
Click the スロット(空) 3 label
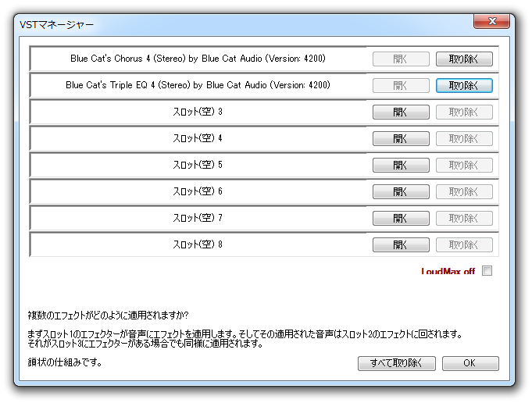(x=198, y=112)
